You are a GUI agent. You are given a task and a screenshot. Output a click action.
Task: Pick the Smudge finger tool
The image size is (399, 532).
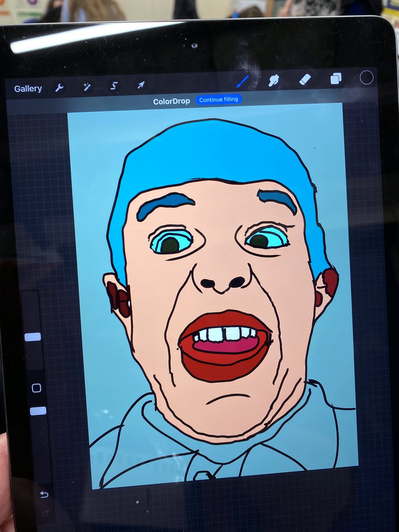point(274,80)
